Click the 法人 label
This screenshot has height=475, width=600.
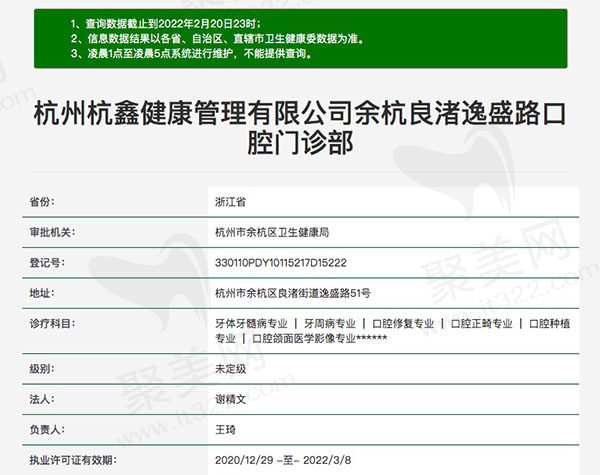click(42, 400)
